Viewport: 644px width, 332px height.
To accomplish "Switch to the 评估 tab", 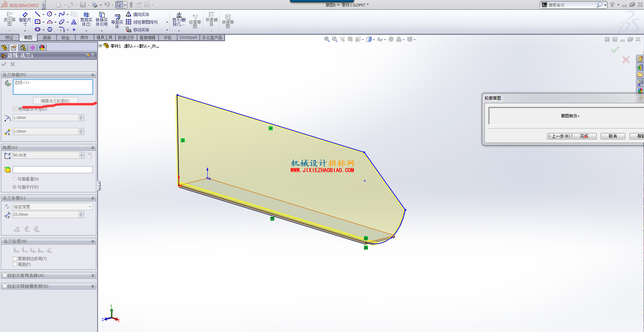I will [x=167, y=38].
